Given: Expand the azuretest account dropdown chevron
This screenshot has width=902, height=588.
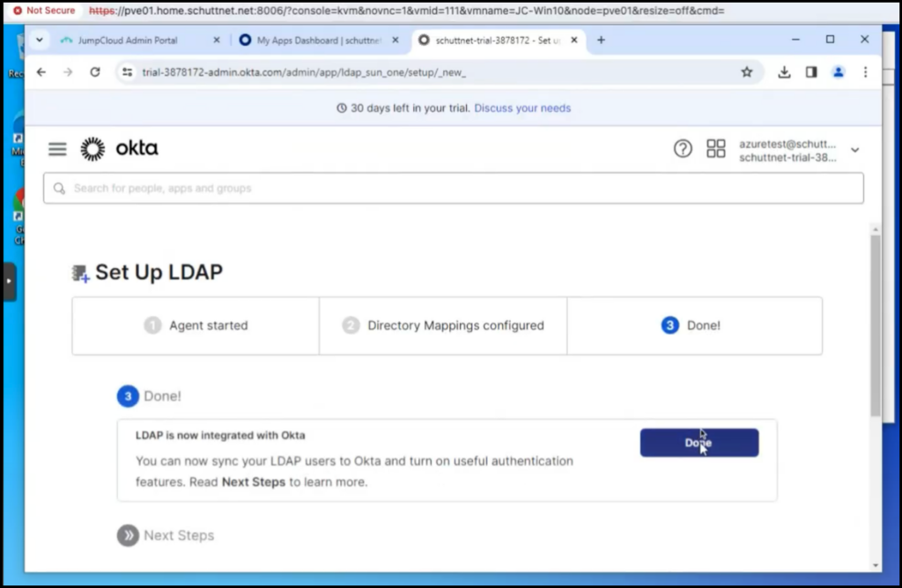Looking at the screenshot, I should 854,150.
